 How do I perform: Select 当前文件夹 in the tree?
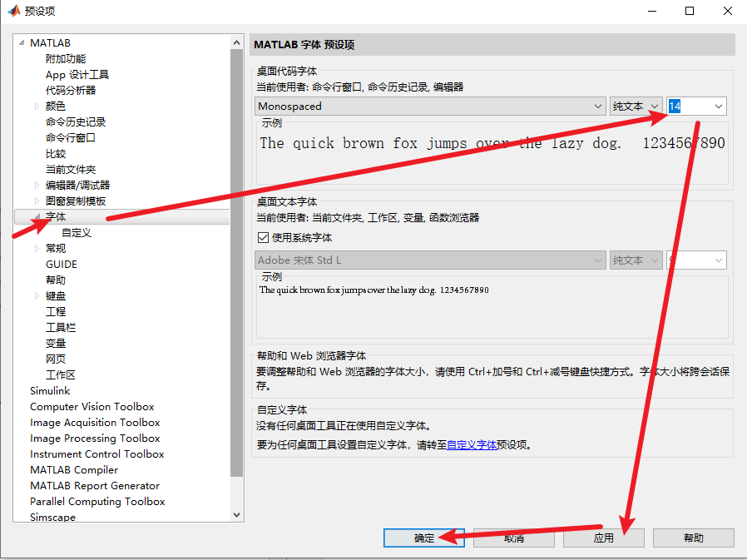(71, 169)
